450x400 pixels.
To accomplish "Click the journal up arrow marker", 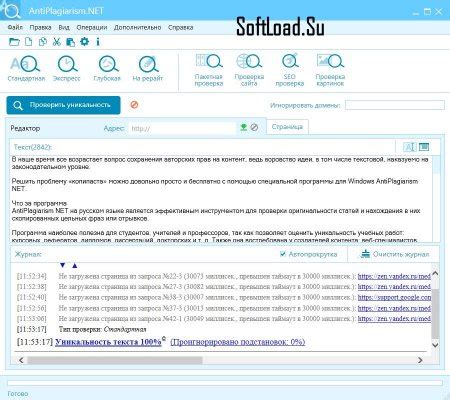I will (75, 265).
